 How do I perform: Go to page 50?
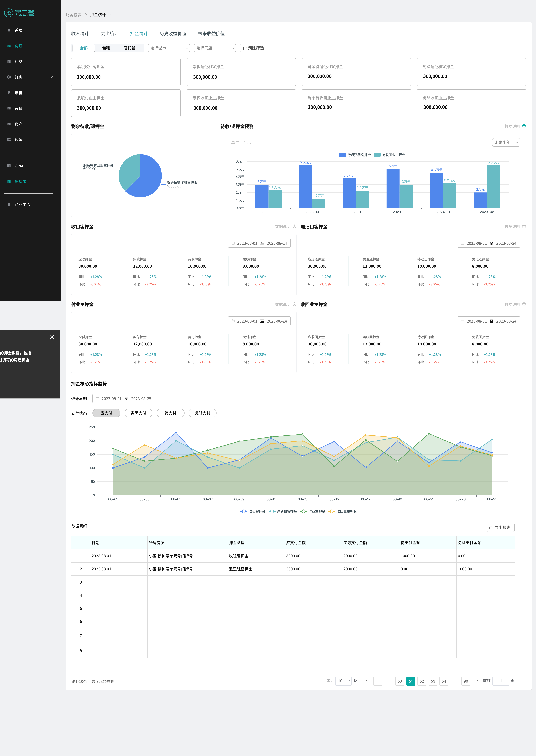400,681
